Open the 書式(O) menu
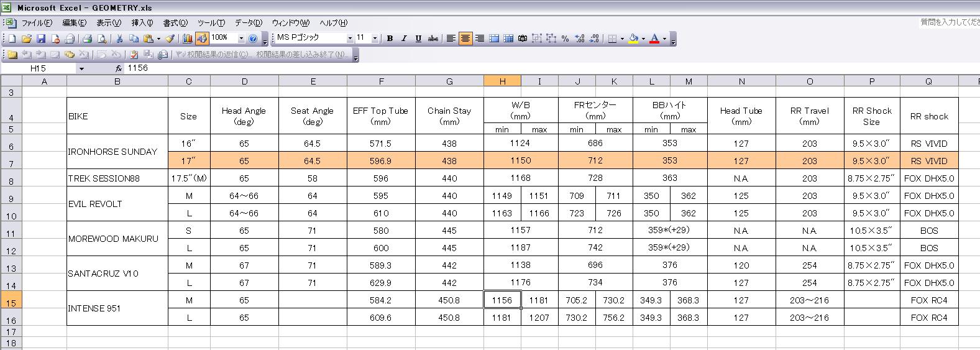Screen dimensions: 980x350 (175, 22)
